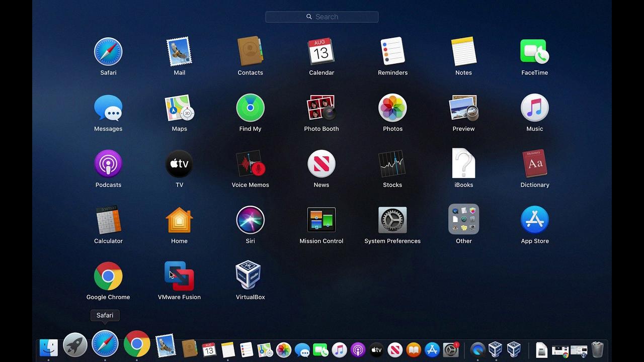Click App Store in the Dock
The height and width of the screenshot is (362, 644).
tap(432, 349)
